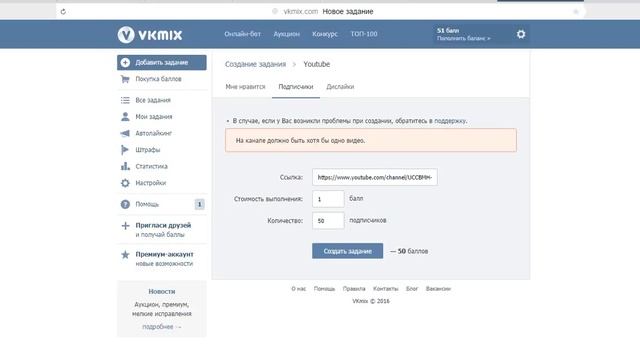
Task: Click the flag icon beside Штрафы
Action: [x=125, y=150]
